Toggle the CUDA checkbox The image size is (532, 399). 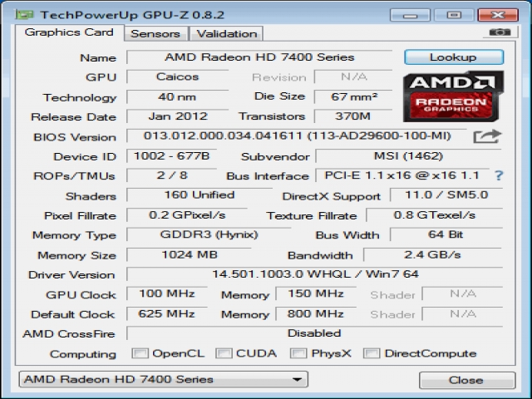point(224,353)
